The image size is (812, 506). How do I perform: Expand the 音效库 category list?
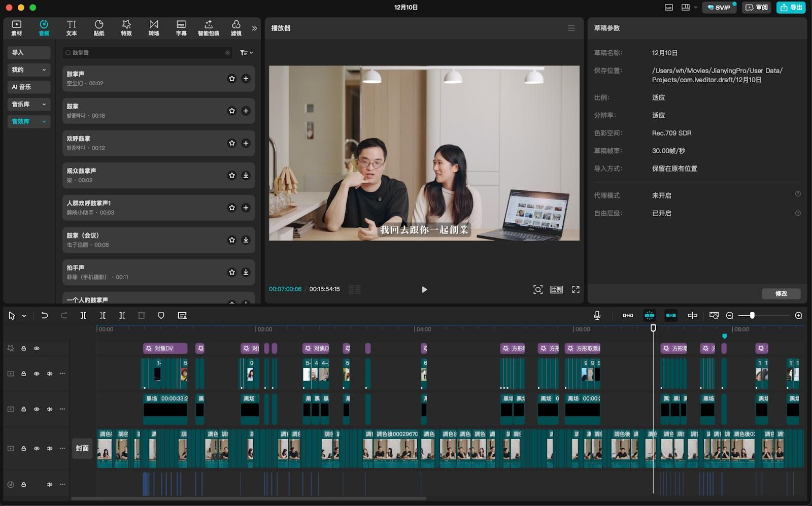(44, 122)
